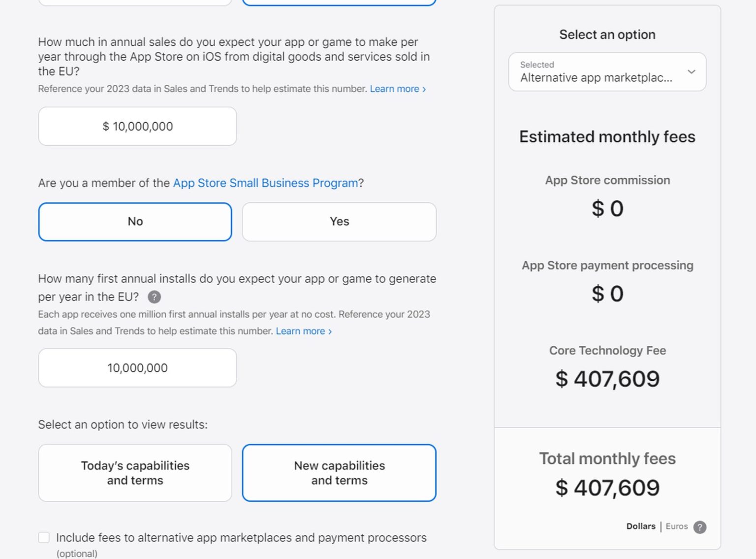This screenshot has width=756, height=559.
Task: Click help icon beside first annual installs question
Action: (x=154, y=297)
